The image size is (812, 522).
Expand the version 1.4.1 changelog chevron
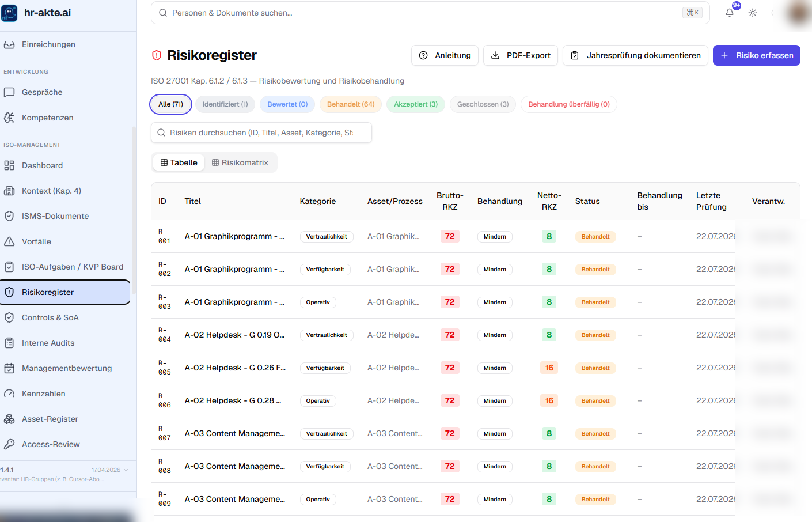tap(126, 470)
